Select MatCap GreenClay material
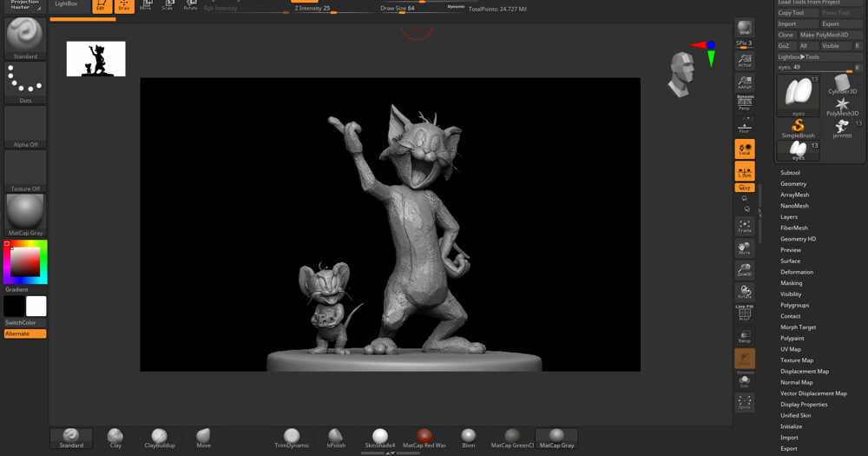 click(x=512, y=439)
